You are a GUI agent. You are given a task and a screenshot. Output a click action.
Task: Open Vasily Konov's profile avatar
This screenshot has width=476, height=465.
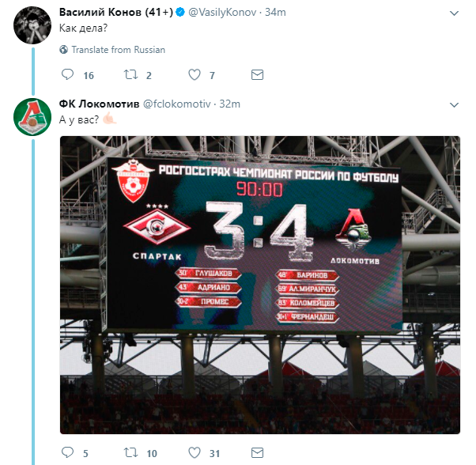pyautogui.click(x=33, y=27)
